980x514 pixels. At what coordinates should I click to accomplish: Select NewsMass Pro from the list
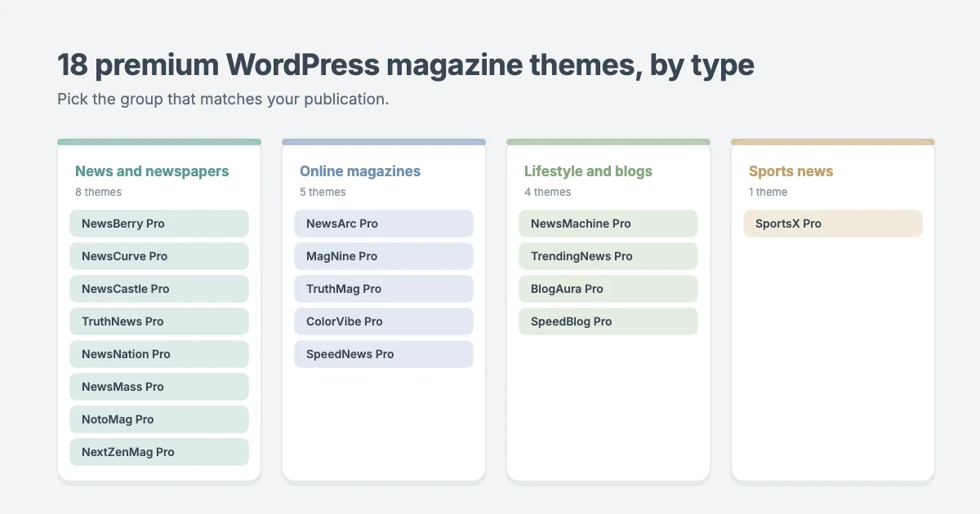click(x=159, y=387)
